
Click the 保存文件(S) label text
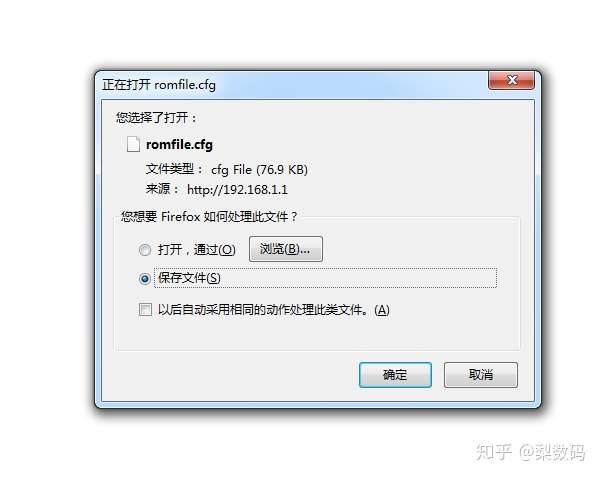point(189,278)
